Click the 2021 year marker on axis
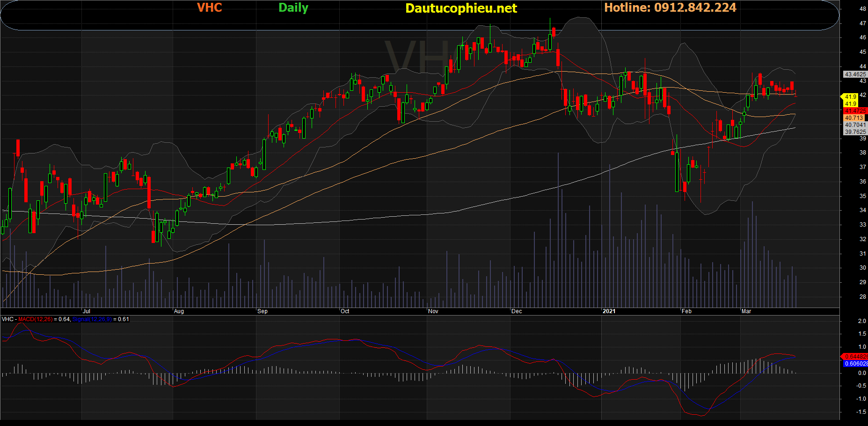 click(609, 311)
